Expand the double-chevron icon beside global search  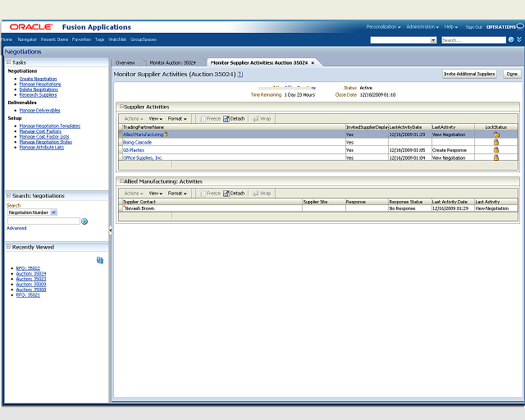click(x=519, y=39)
